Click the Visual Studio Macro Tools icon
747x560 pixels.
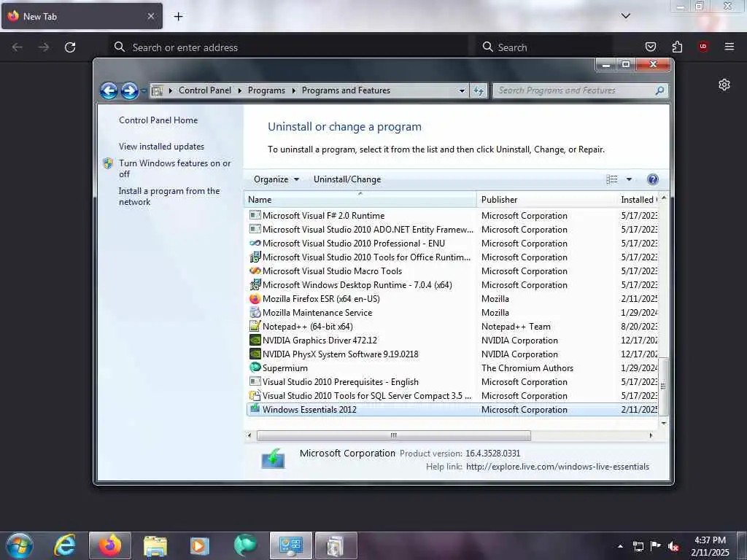[x=255, y=271]
